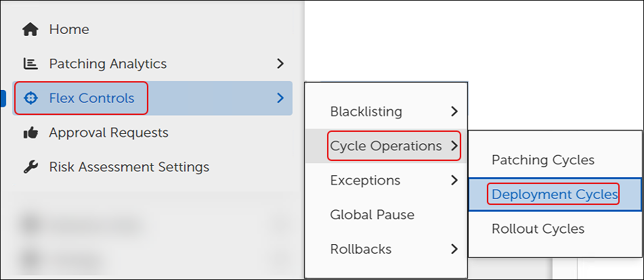This screenshot has height=280, width=644.
Task: Select Deployment Cycles option
Action: click(555, 194)
